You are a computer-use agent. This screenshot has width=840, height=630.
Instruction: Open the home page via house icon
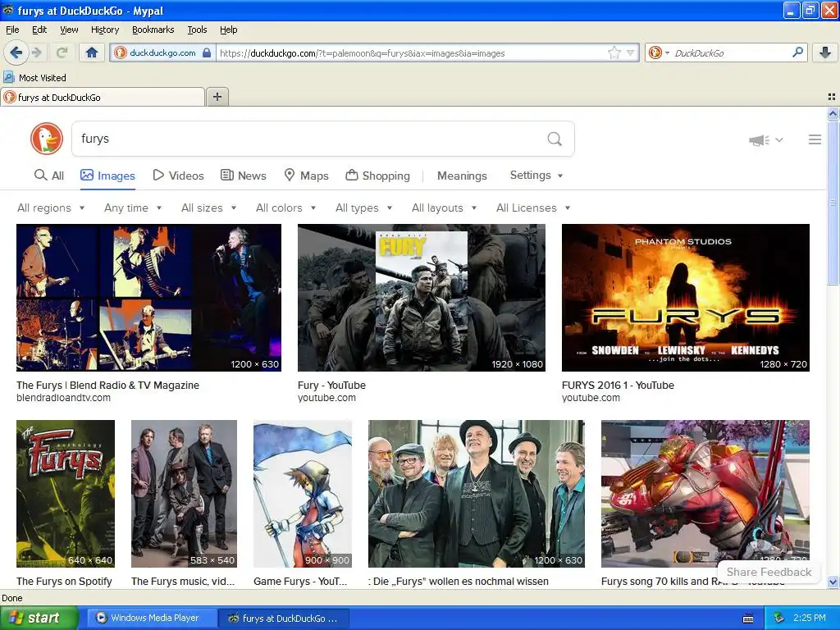coord(92,52)
